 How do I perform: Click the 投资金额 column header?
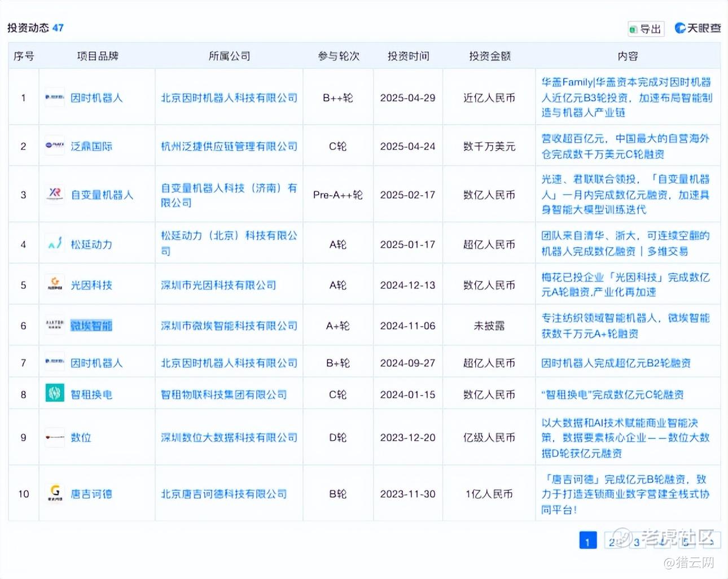tap(489, 56)
